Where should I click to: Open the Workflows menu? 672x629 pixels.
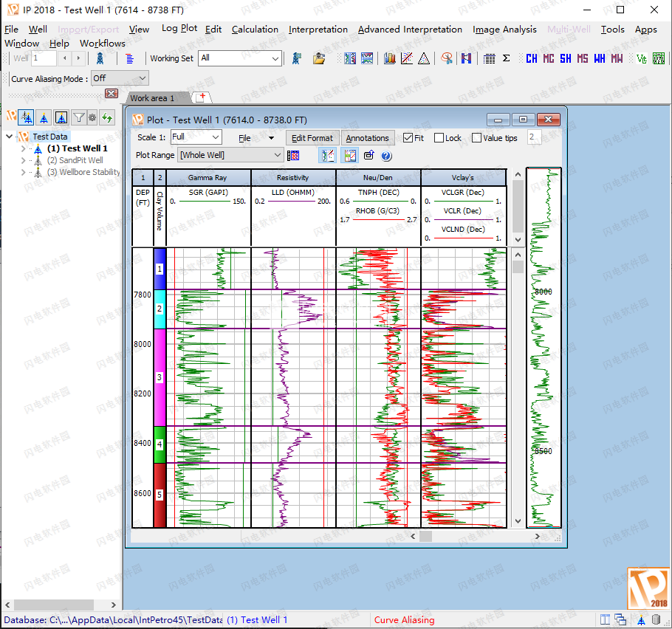[x=103, y=44]
